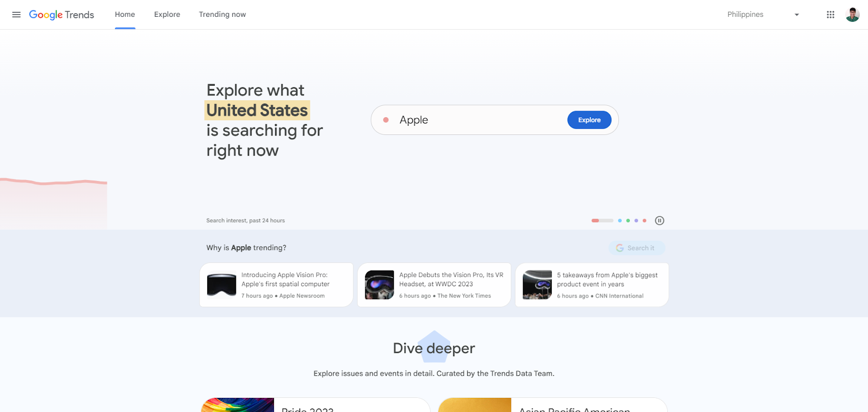
Task: Click the 'Why is Apple trending?' text
Action: [246, 248]
